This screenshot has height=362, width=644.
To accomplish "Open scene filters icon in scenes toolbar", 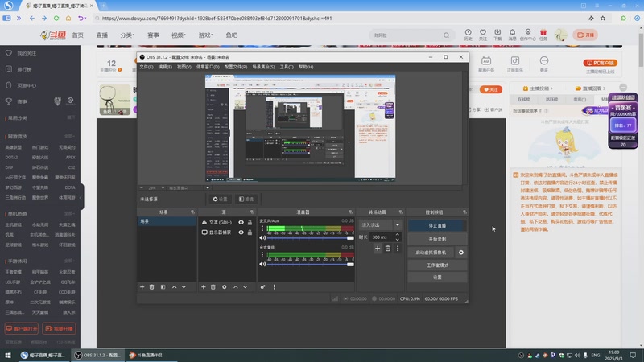I will click(163, 287).
